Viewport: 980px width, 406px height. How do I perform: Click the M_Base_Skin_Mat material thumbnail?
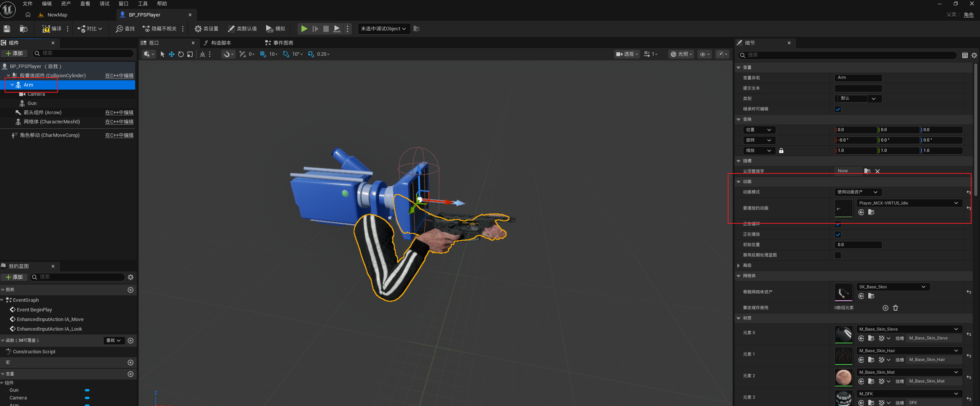(x=844, y=378)
